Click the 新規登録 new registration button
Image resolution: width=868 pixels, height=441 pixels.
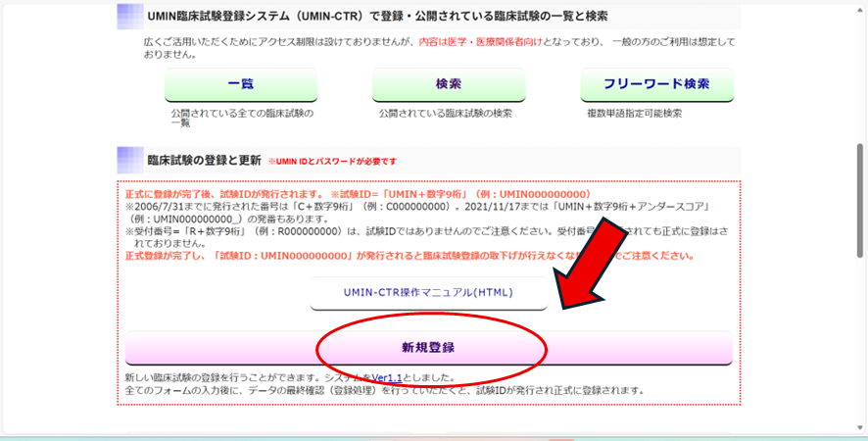pyautogui.click(x=428, y=348)
